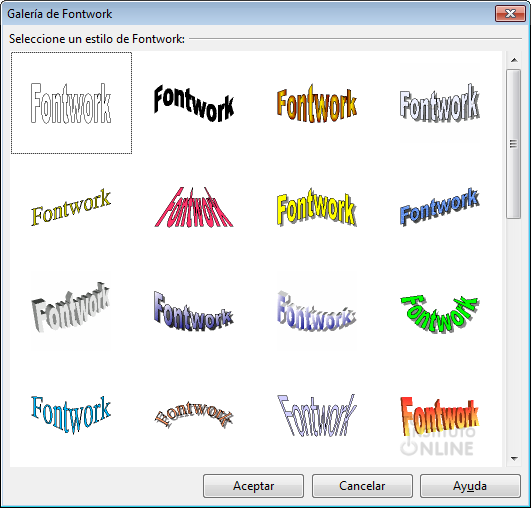This screenshot has width=531, height=508.
Task: Choose the olive italic slanted Fontwork style
Action: click(x=71, y=207)
